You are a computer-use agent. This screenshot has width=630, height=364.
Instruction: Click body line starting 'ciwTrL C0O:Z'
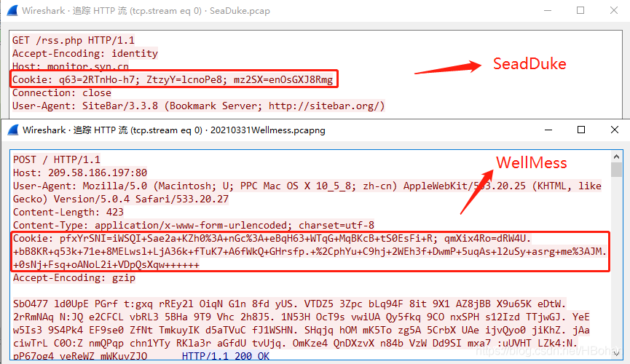(x=295, y=343)
